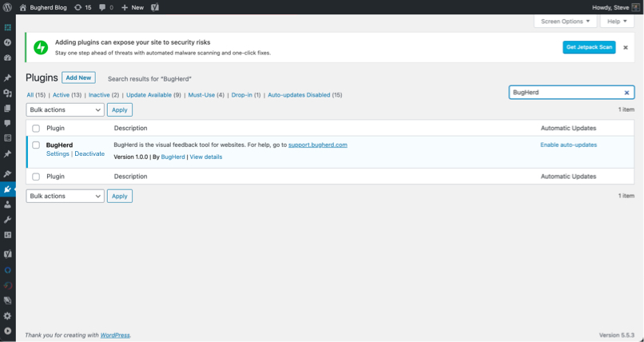
Task: Click the blue ring icon in sidebar
Action: point(7,270)
